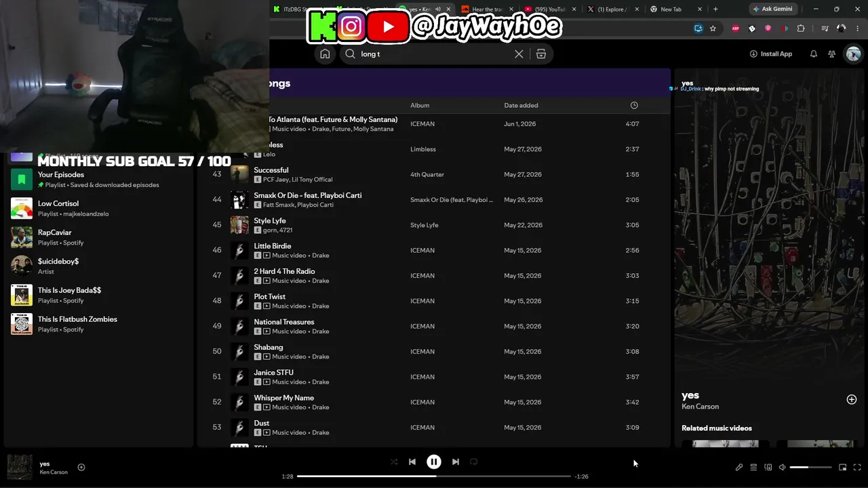Go to Spotify Home via house icon
Image resolution: width=868 pixels, height=488 pixels.
[325, 54]
